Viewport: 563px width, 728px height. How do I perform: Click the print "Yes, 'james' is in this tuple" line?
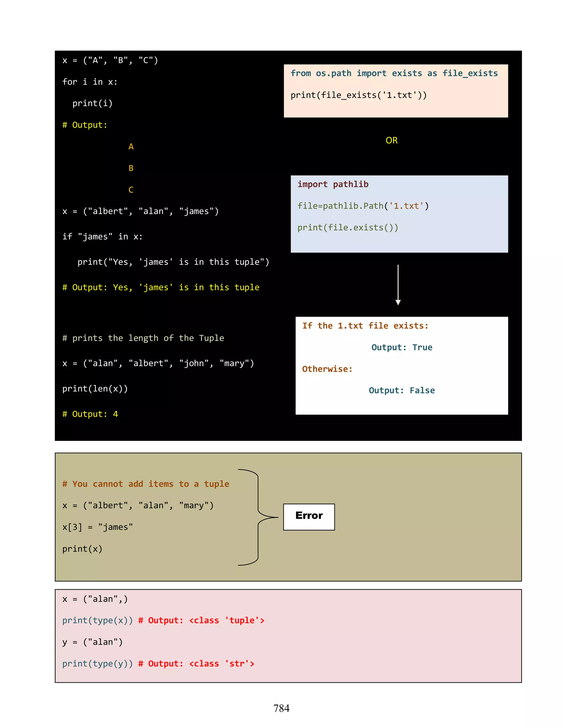pos(173,262)
